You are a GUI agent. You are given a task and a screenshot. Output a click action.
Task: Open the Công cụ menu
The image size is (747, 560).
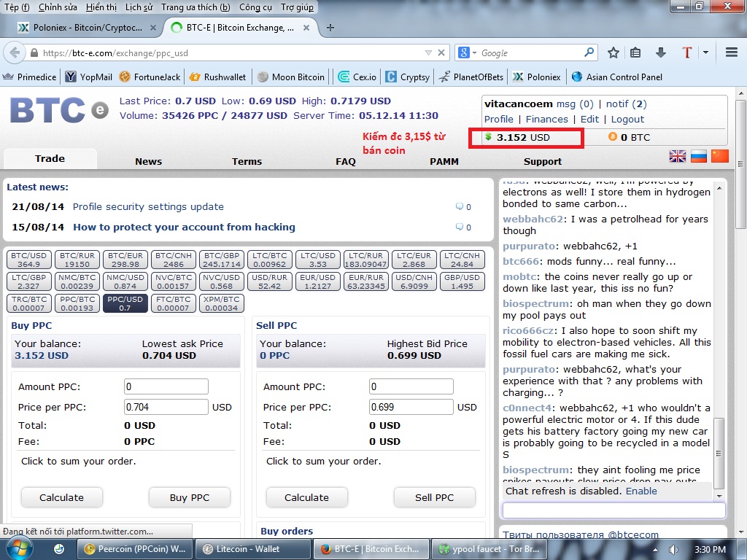point(255,7)
